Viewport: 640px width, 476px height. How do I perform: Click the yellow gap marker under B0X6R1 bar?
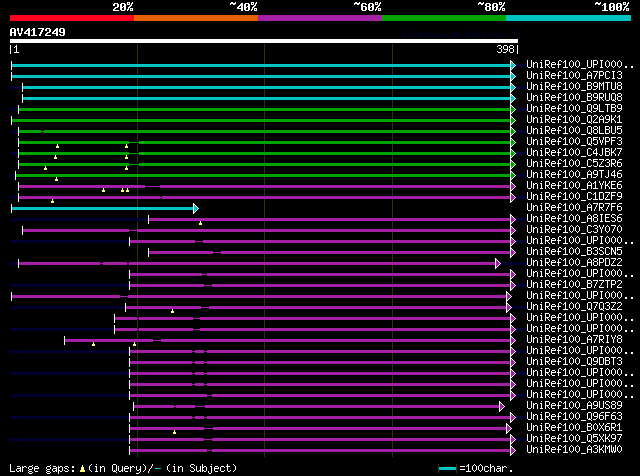174,432
